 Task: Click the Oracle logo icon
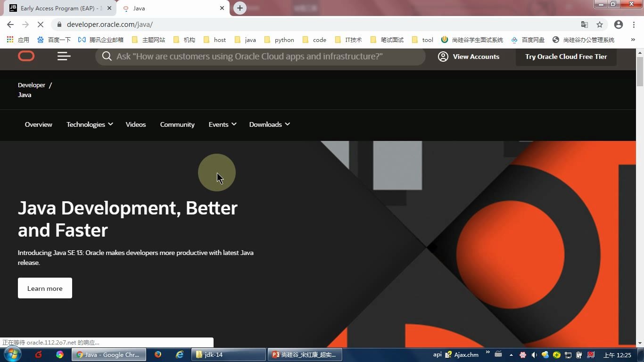coord(26,56)
